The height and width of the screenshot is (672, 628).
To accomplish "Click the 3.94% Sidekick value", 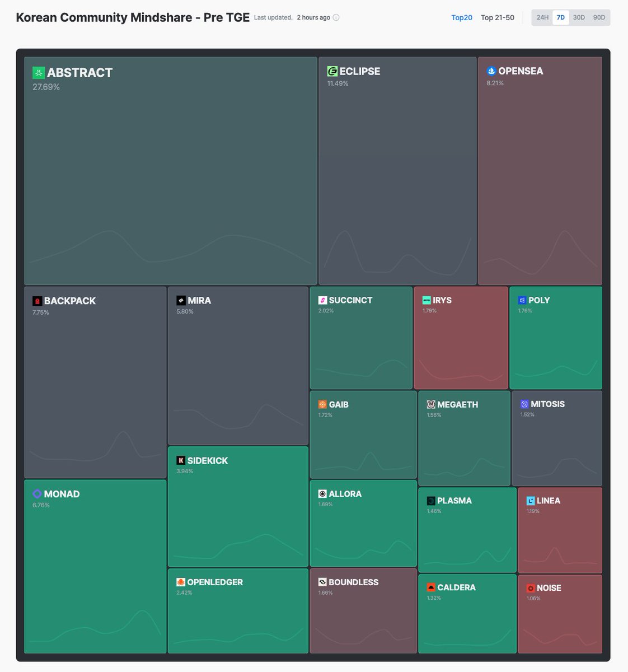I will point(185,471).
